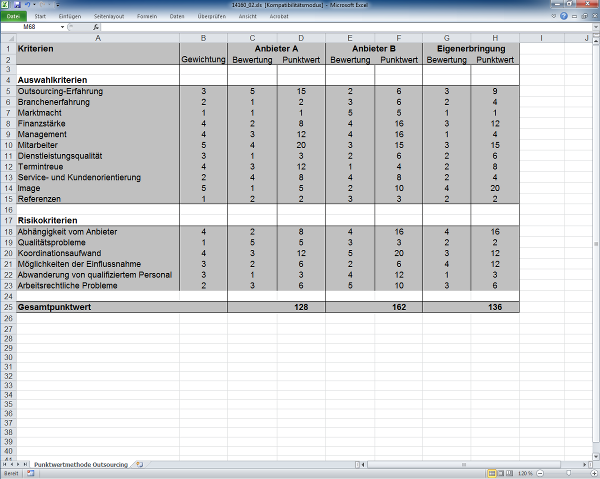The image size is (600, 479).
Task: Select the Punktwertmethode Outsourcing sheet tab
Action: [80, 465]
